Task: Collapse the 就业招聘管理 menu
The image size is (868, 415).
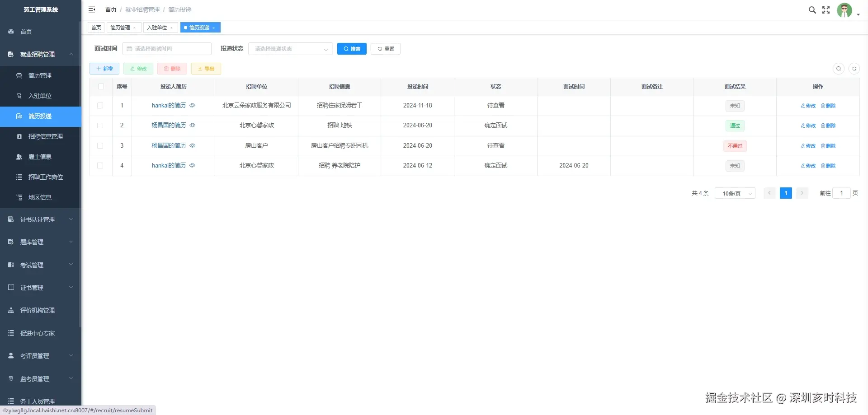Action: point(41,54)
